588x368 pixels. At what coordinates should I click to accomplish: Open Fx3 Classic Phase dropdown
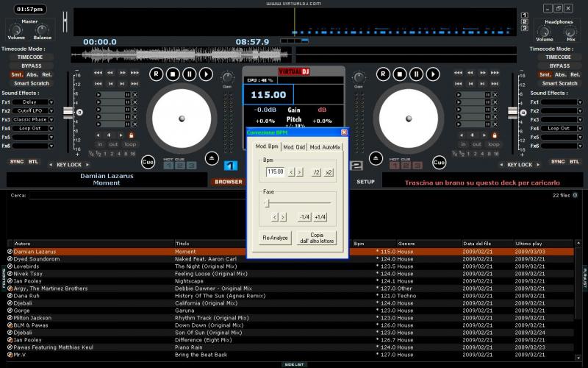click(51, 120)
